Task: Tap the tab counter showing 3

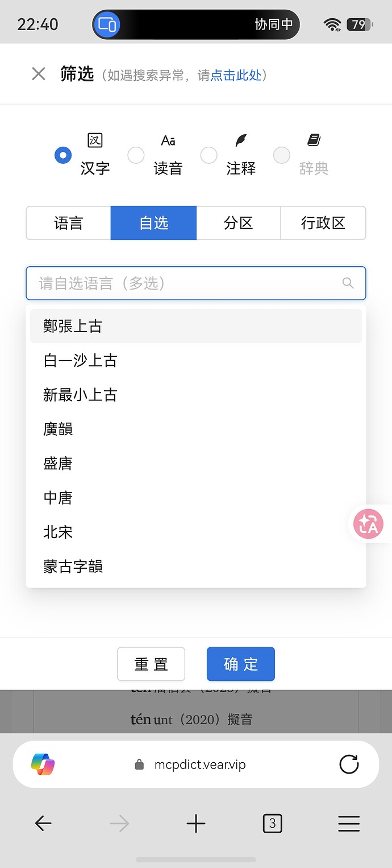Action: tap(272, 823)
